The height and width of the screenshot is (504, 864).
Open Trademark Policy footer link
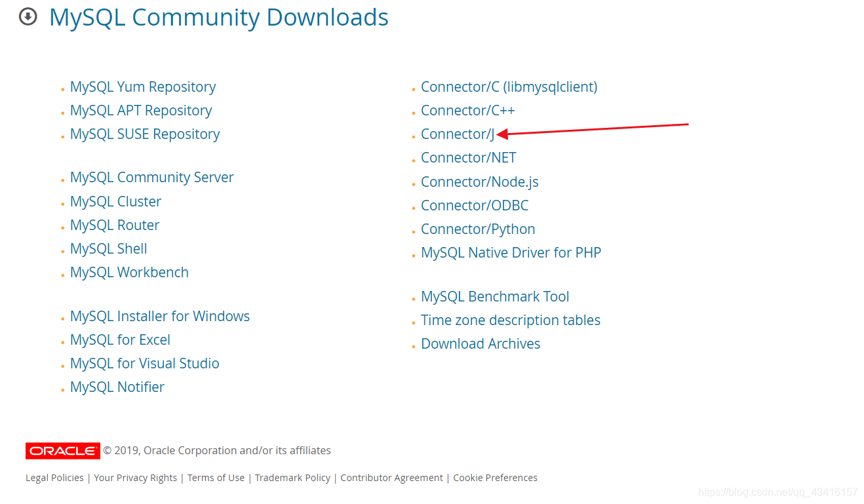(x=292, y=478)
